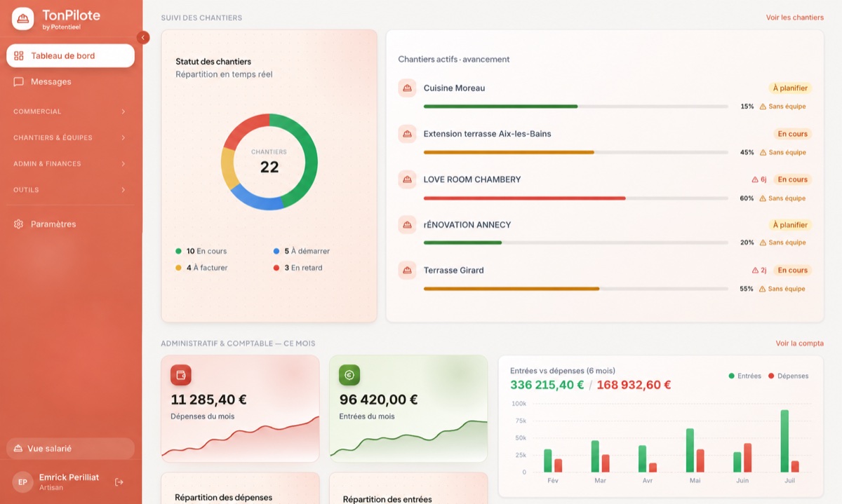Click the À planifier badge for rÉNOVATION ANNECY

tap(790, 225)
